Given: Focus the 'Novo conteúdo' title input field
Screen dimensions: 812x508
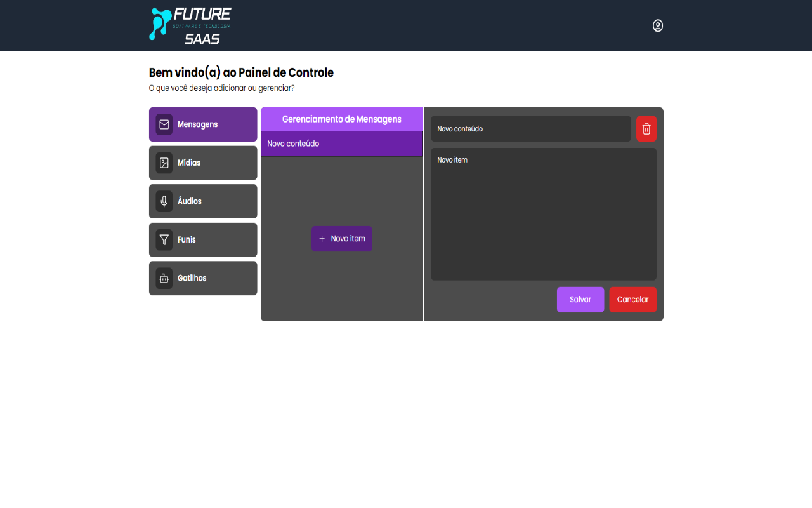Looking at the screenshot, I should 531,129.
